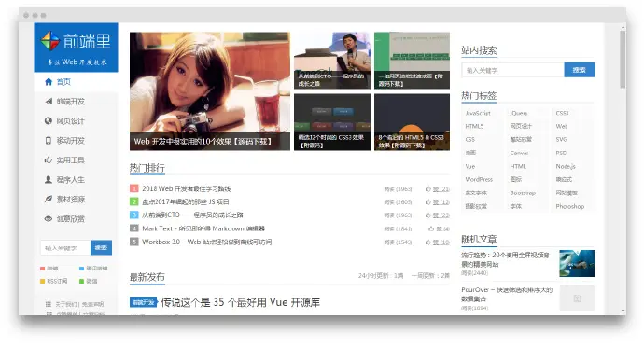
Task: Click the thumbs-up icon beside 实用工具
Action: click(49, 159)
